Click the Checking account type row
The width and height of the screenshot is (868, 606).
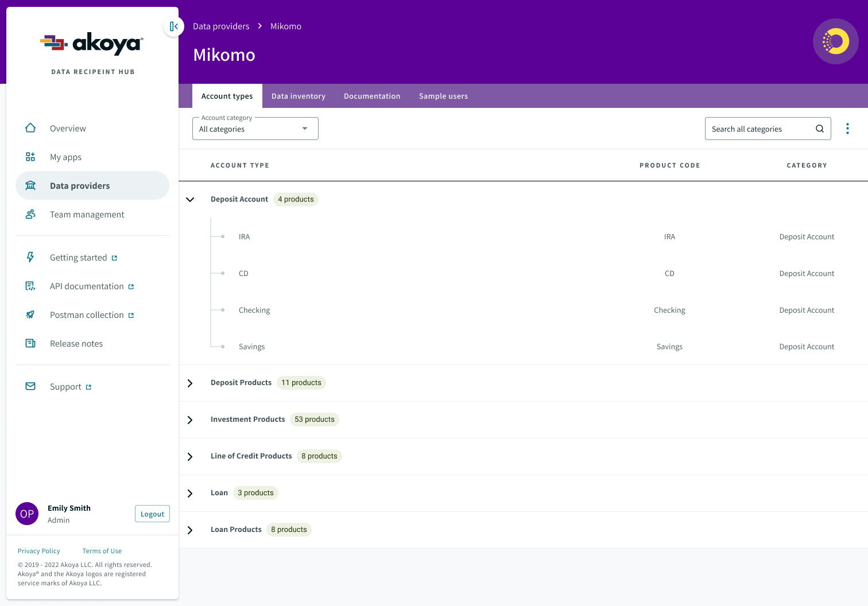(x=524, y=310)
